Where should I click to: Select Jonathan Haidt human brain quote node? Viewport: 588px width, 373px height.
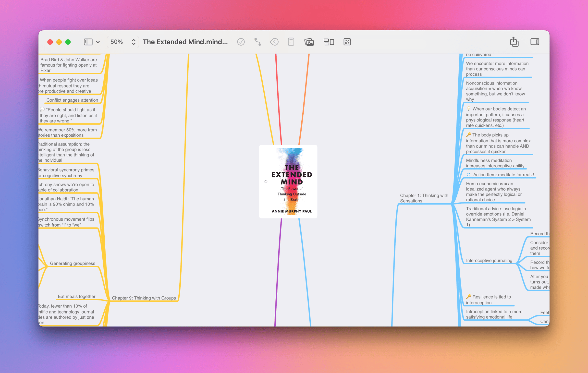coord(66,204)
